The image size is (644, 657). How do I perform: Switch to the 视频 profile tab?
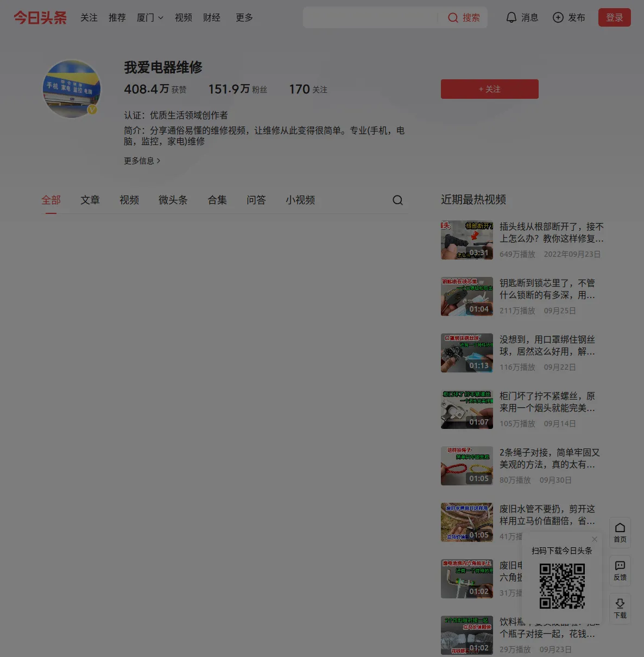pos(129,200)
